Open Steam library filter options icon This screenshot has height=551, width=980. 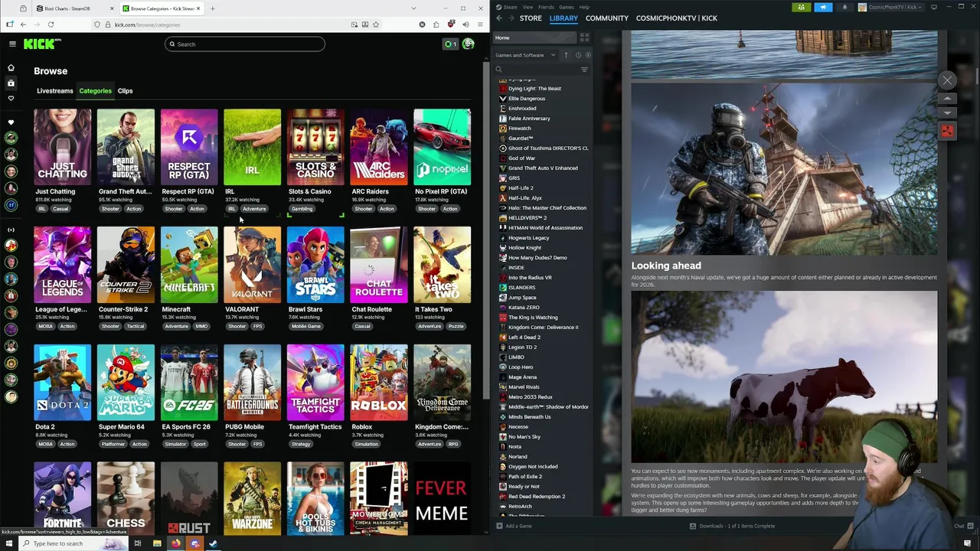tap(584, 70)
